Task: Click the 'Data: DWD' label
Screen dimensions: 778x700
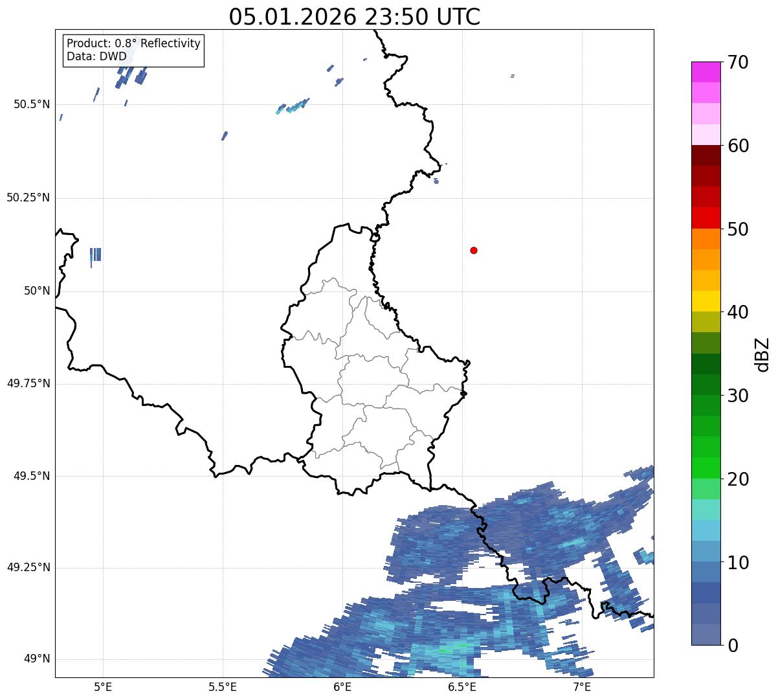Action: 96,56
